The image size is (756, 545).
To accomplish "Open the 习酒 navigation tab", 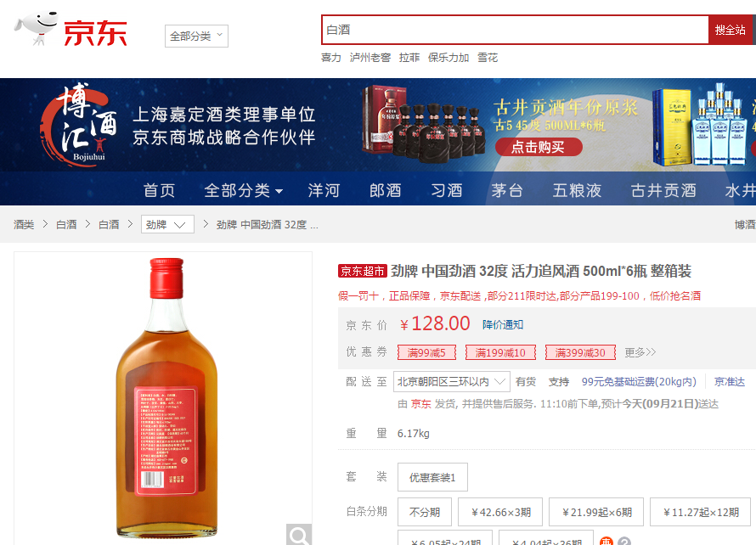I will [x=447, y=190].
